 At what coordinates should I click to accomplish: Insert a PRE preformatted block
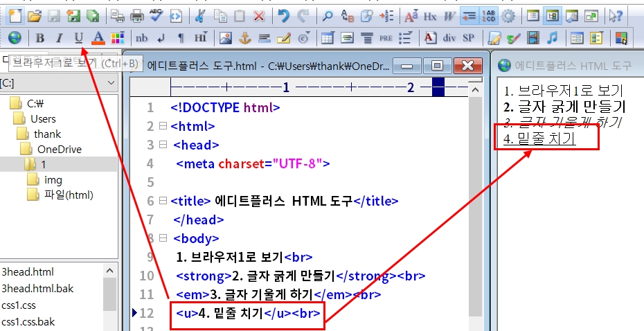coord(386,38)
